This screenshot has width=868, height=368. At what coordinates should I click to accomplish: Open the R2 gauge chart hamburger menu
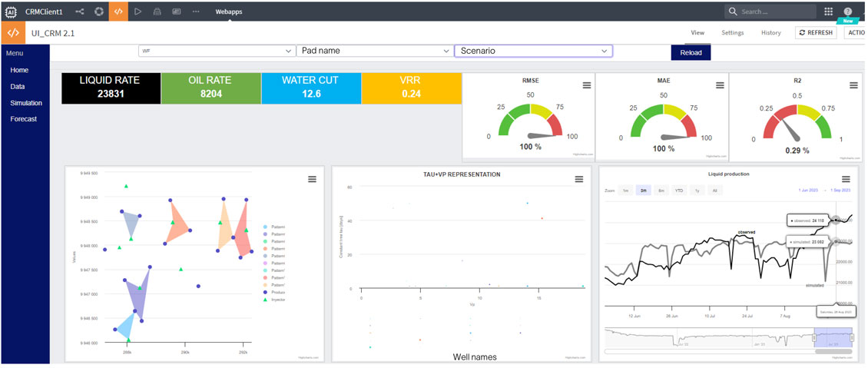pyautogui.click(x=853, y=85)
